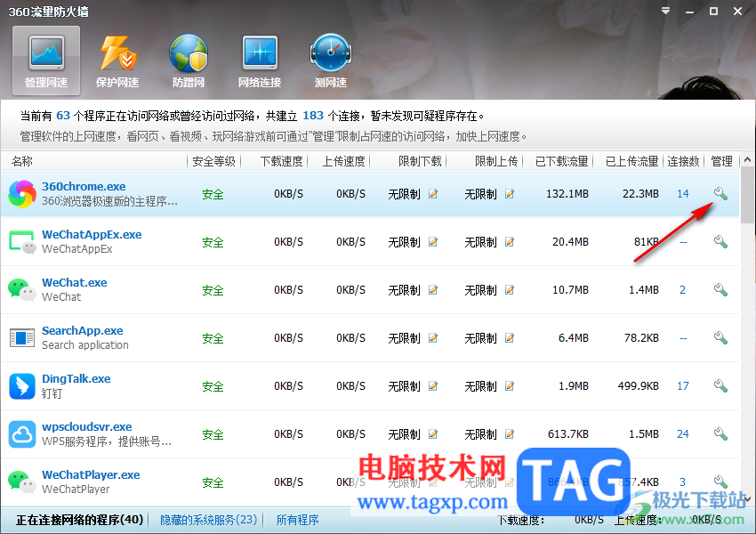The height and width of the screenshot is (534, 756).
Task: Click the wpscloudsvr.exe cloud icon
Action: (x=22, y=434)
